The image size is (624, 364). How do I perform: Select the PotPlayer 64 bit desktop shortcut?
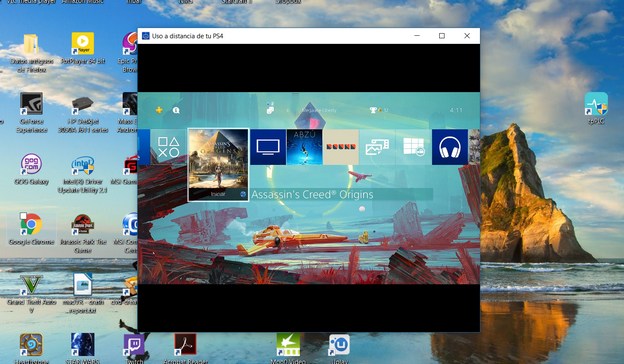coord(83,49)
